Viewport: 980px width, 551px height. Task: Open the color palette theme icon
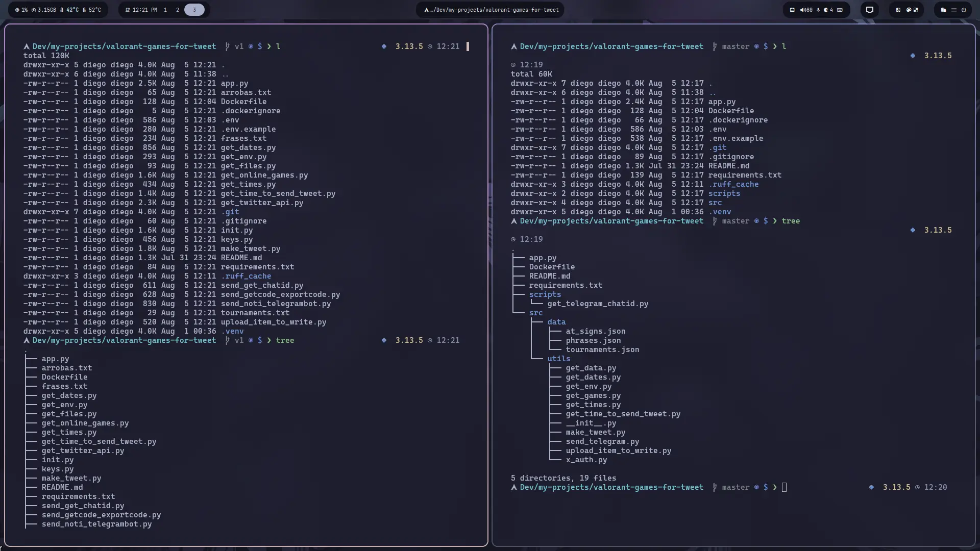tap(909, 10)
